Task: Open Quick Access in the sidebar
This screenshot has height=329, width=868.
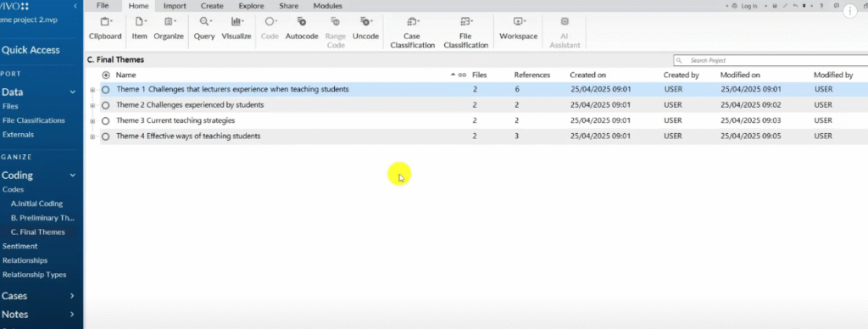Action: pos(31,50)
